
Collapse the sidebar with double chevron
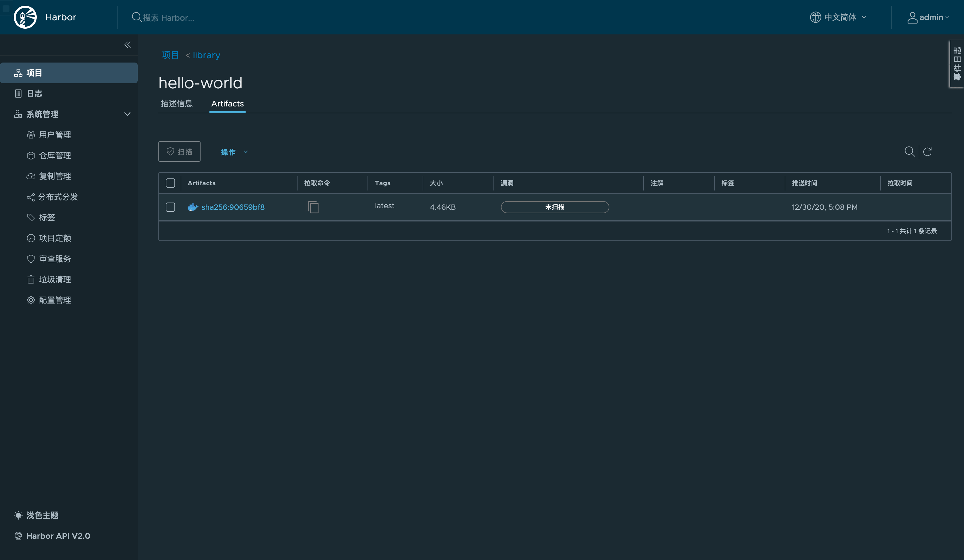[x=127, y=45]
